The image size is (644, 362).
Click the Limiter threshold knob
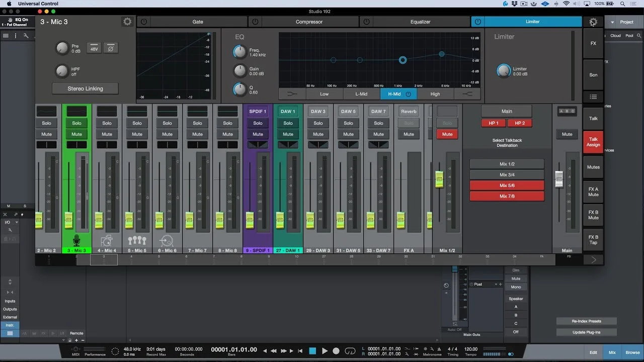pos(504,71)
